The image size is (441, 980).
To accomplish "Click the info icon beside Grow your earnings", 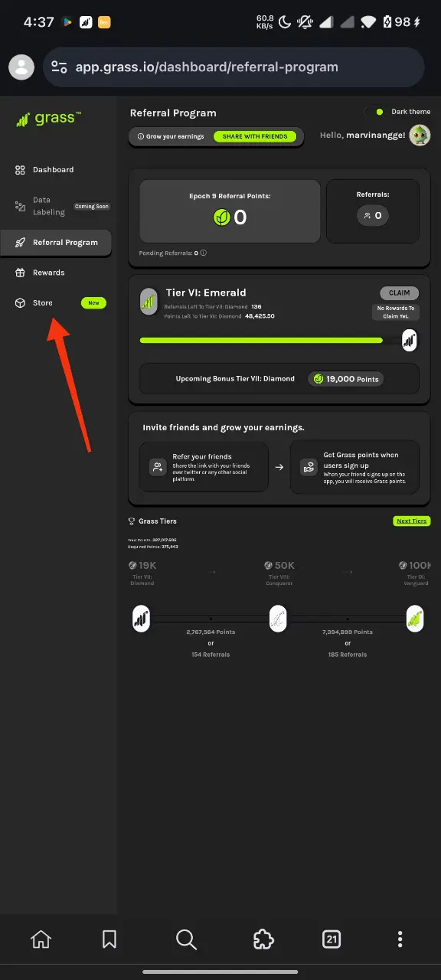I will point(141,136).
